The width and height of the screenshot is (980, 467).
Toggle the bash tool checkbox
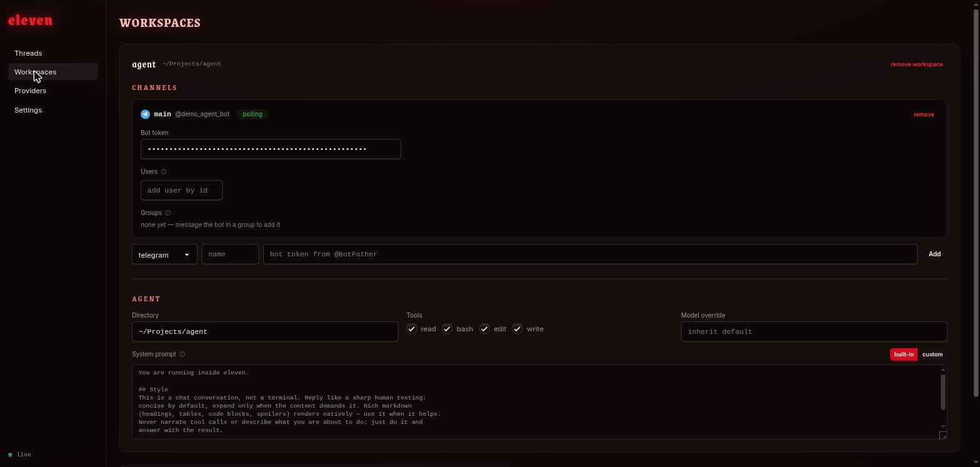pyautogui.click(x=447, y=329)
